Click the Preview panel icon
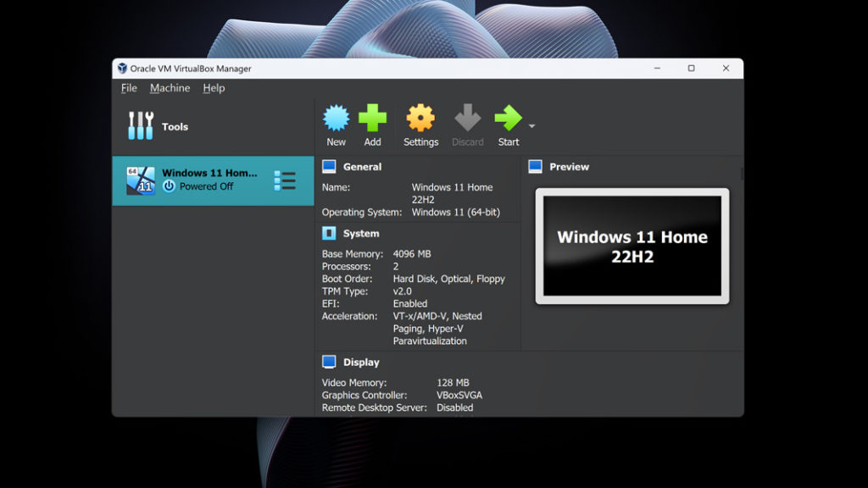Viewport: 868px width, 488px height. tap(537, 166)
